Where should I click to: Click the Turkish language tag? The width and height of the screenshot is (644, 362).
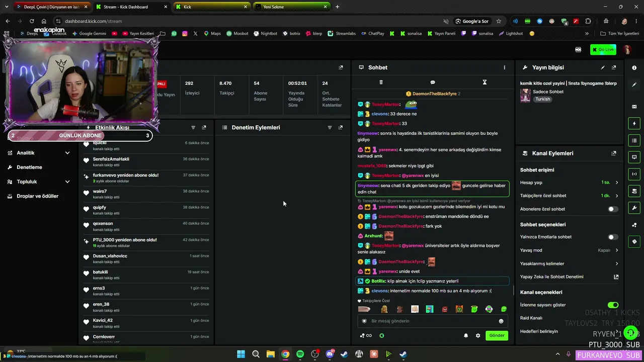pyautogui.click(x=543, y=99)
